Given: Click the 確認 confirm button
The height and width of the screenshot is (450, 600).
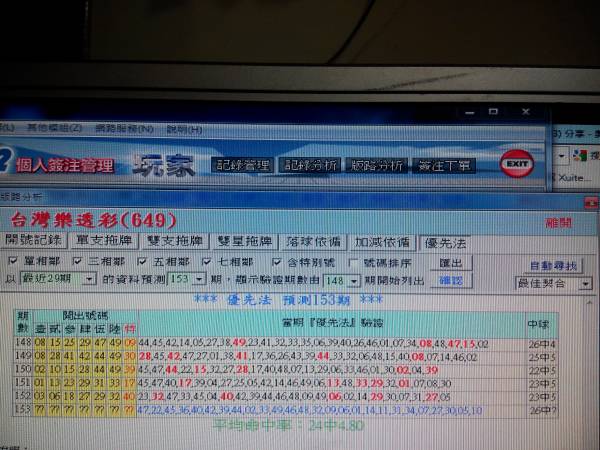Looking at the screenshot, I should point(451,280).
